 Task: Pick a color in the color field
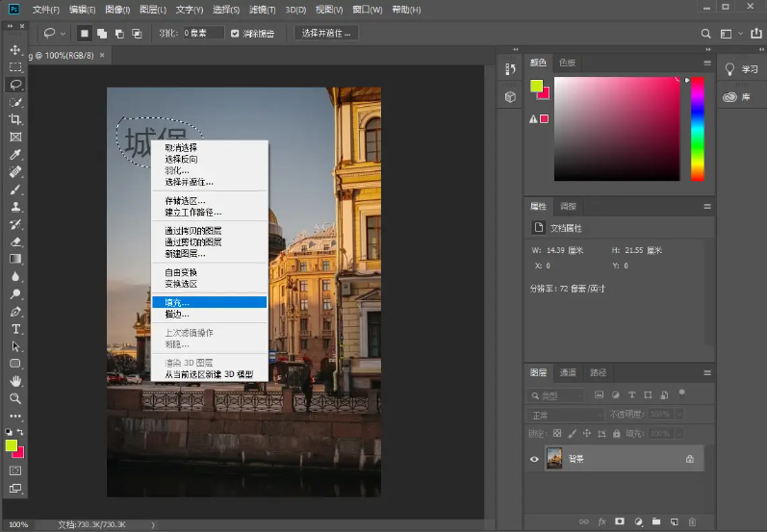pos(616,129)
